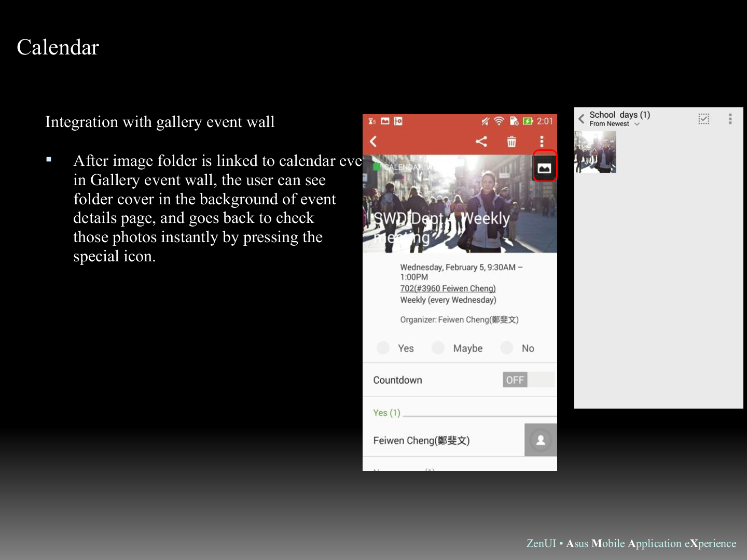Go back using the School days album chevron

pyautogui.click(x=582, y=119)
